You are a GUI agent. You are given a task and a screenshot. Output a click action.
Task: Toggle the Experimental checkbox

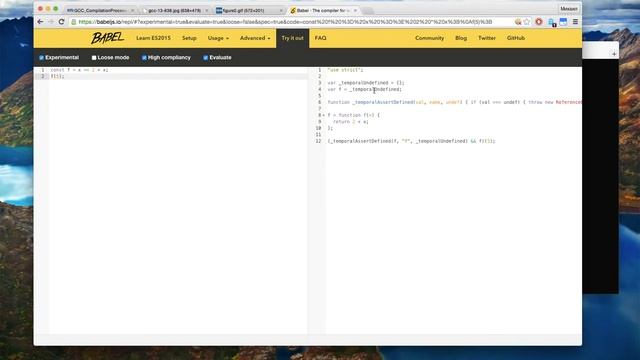point(41,58)
